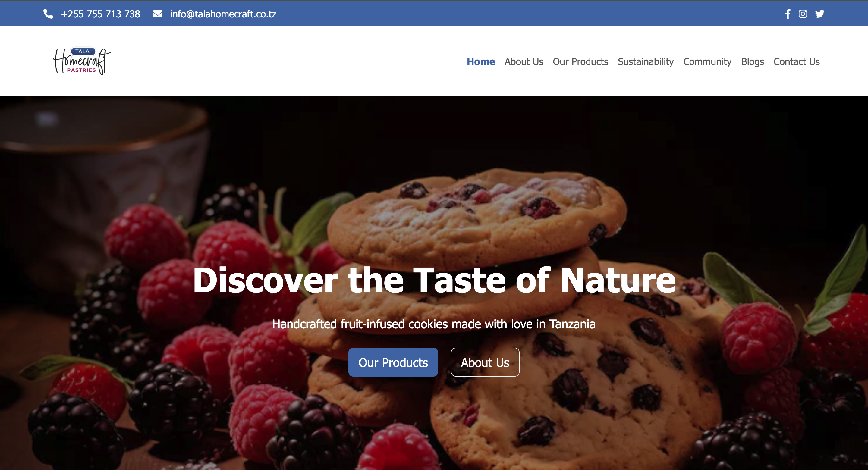
Task: Click the Discover the Taste of Nature heading
Action: click(x=434, y=280)
